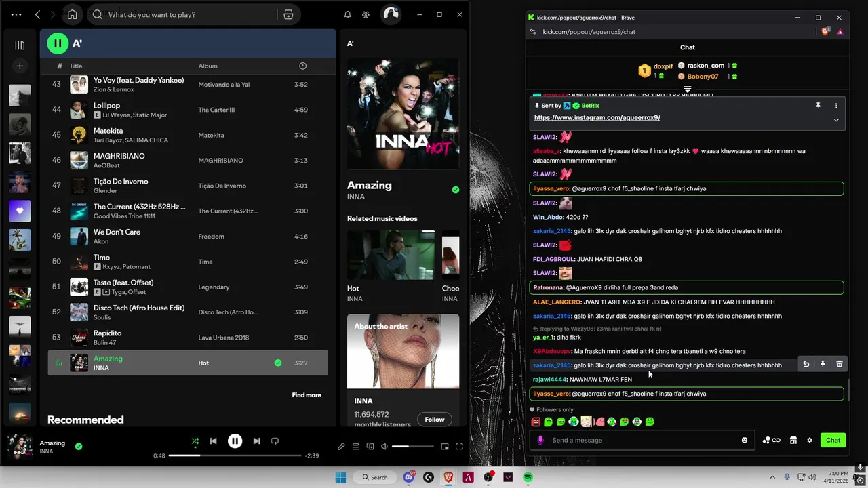Screen dimensions: 868x488
Task: Open Spotify miniplayer
Action: pos(445,447)
